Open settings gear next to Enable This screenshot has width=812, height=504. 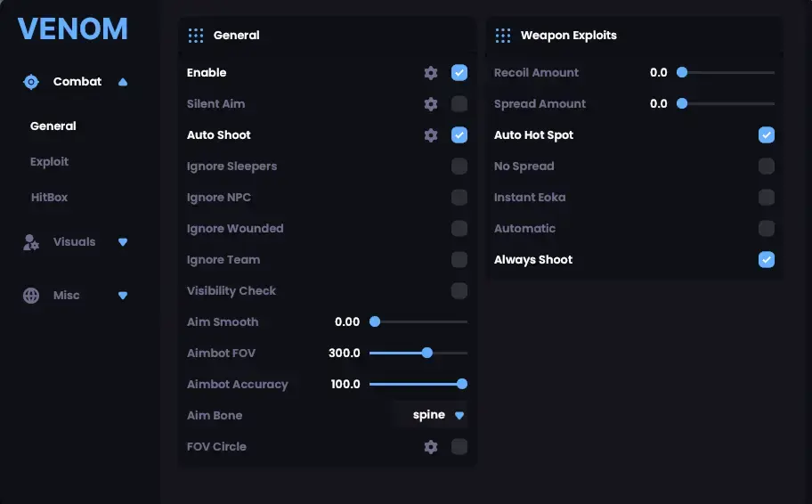tap(431, 73)
